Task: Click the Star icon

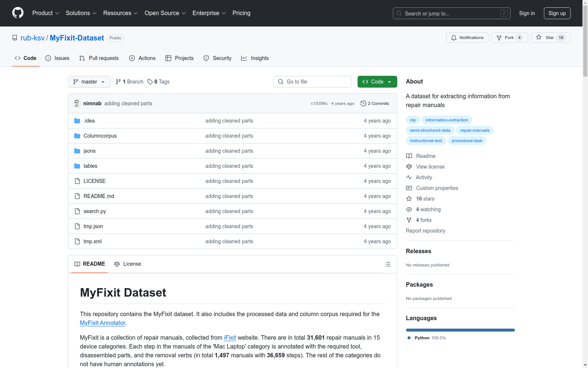Action: point(539,37)
